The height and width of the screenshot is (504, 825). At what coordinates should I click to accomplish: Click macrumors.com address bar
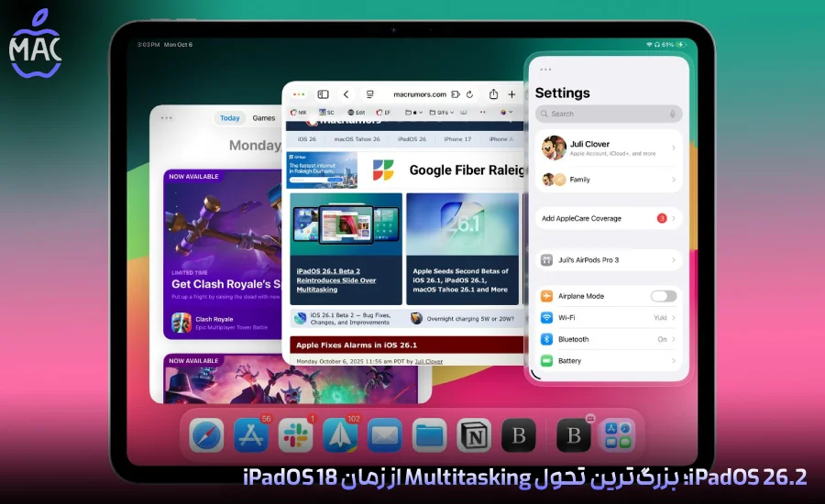point(420,94)
